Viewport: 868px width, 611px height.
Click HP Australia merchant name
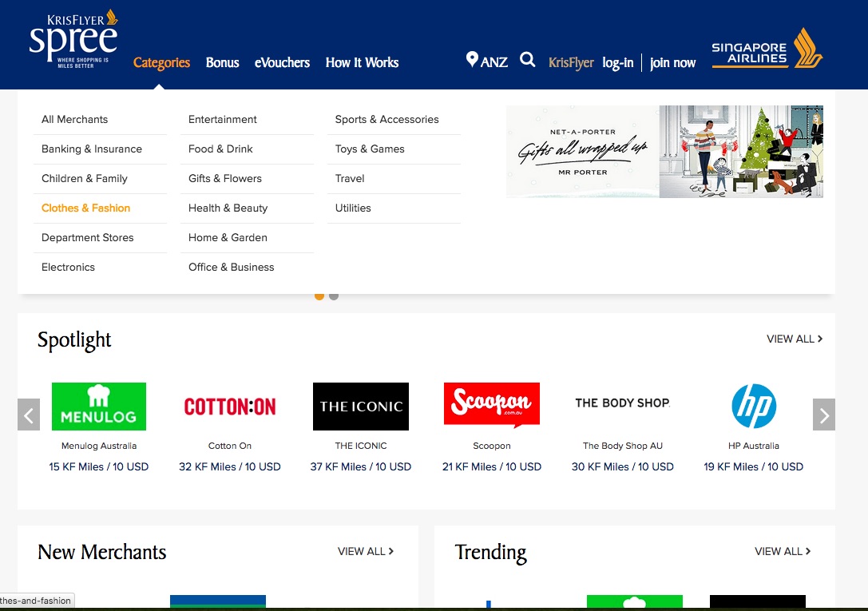click(753, 446)
